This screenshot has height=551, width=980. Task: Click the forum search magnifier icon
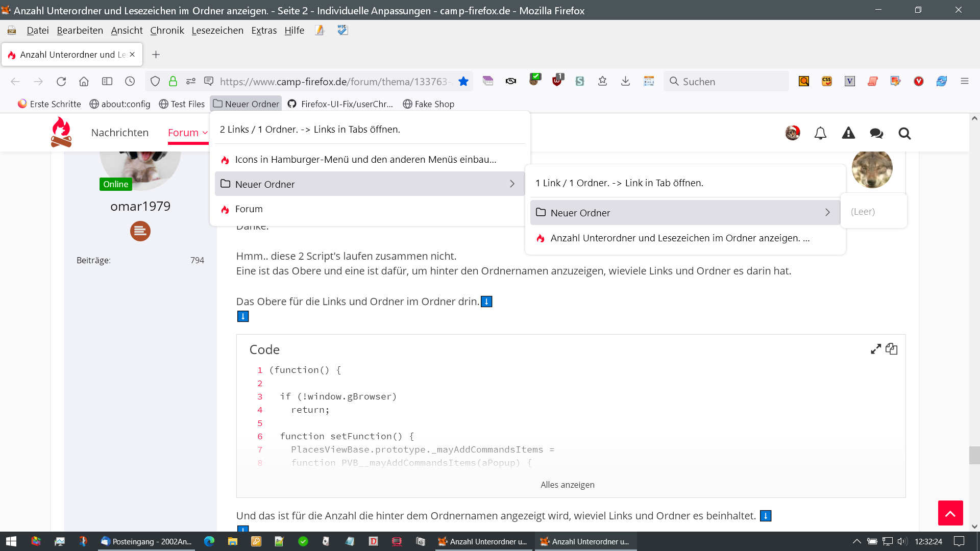pos(904,134)
